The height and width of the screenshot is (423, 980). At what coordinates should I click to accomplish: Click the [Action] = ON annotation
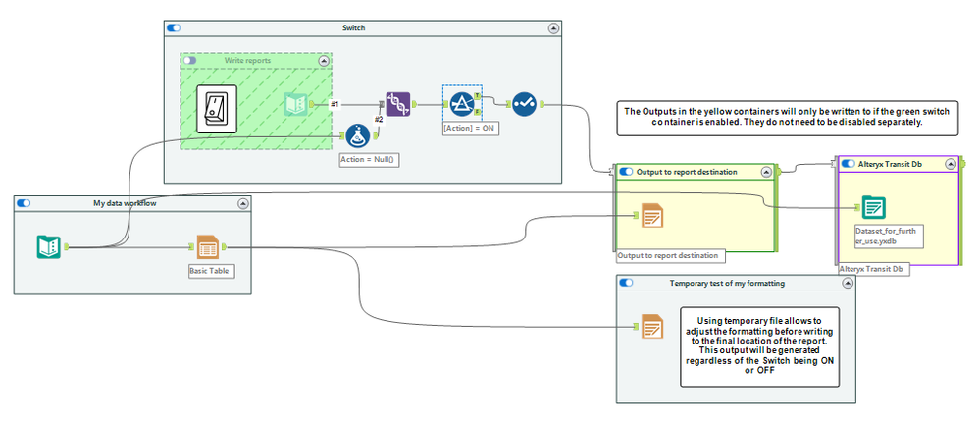470,127
